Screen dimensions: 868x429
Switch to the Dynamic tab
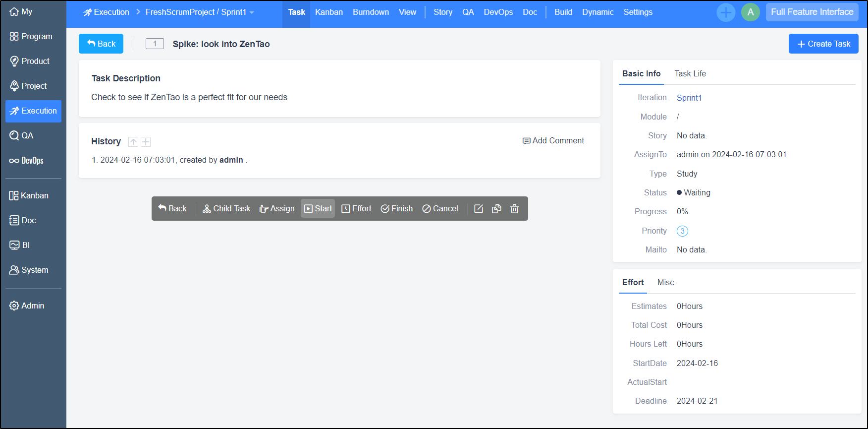coord(598,12)
